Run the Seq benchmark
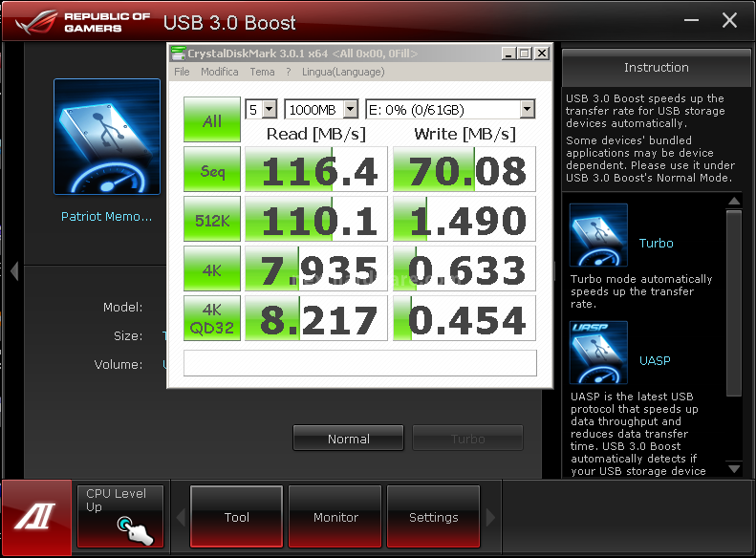 click(x=212, y=170)
